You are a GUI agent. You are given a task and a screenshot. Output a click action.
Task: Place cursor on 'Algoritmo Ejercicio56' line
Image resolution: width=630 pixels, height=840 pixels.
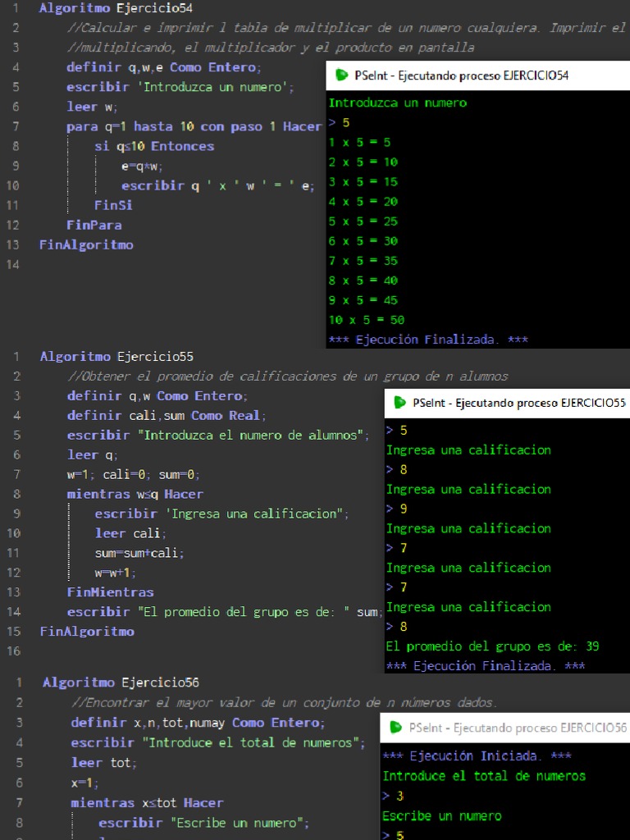[121, 682]
